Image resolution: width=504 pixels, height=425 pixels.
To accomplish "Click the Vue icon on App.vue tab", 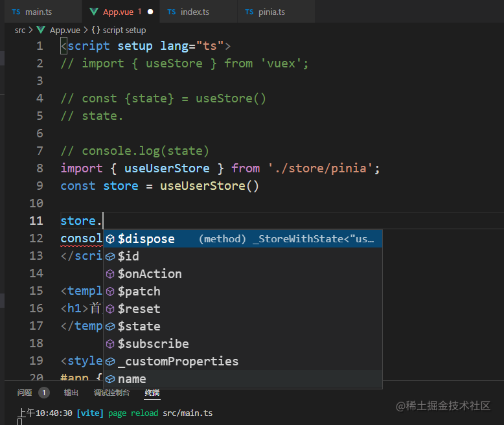I will pos(94,12).
